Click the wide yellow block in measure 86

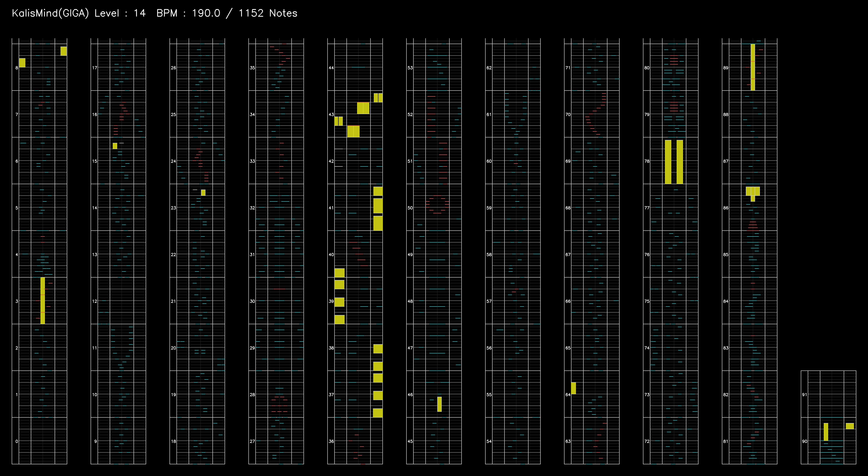coord(753,191)
